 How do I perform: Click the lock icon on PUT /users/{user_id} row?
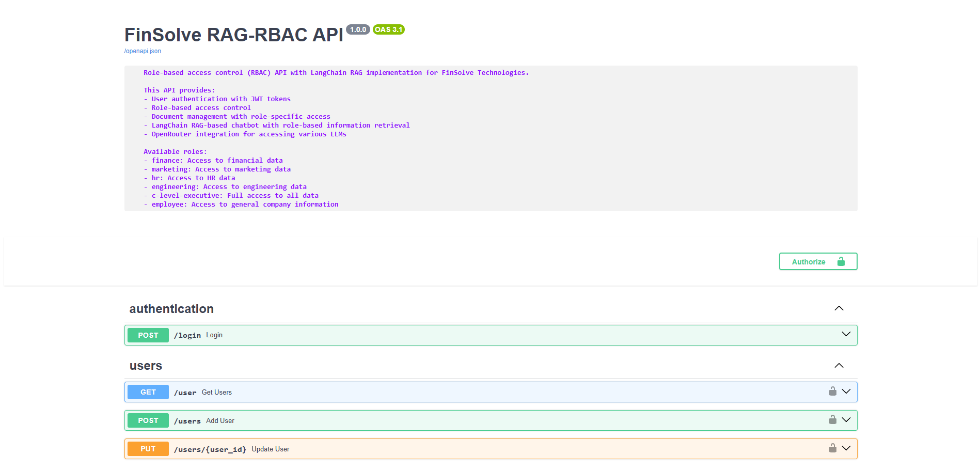pyautogui.click(x=832, y=448)
